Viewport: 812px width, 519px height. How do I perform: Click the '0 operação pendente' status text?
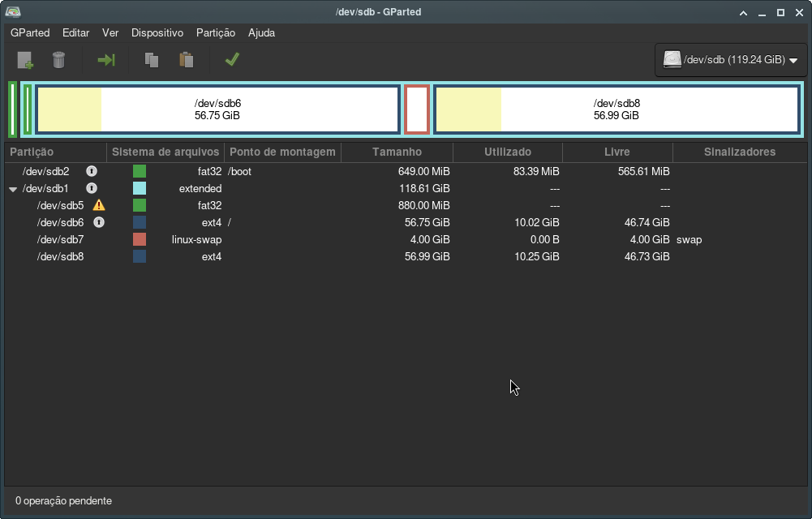(x=64, y=501)
